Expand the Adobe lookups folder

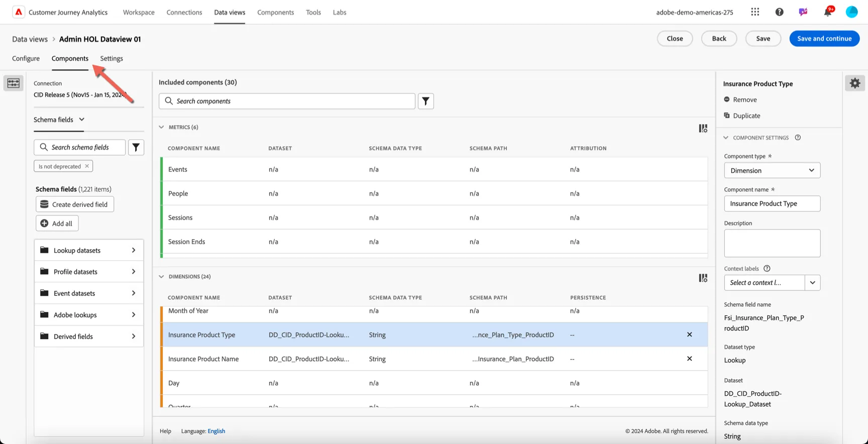pos(89,315)
